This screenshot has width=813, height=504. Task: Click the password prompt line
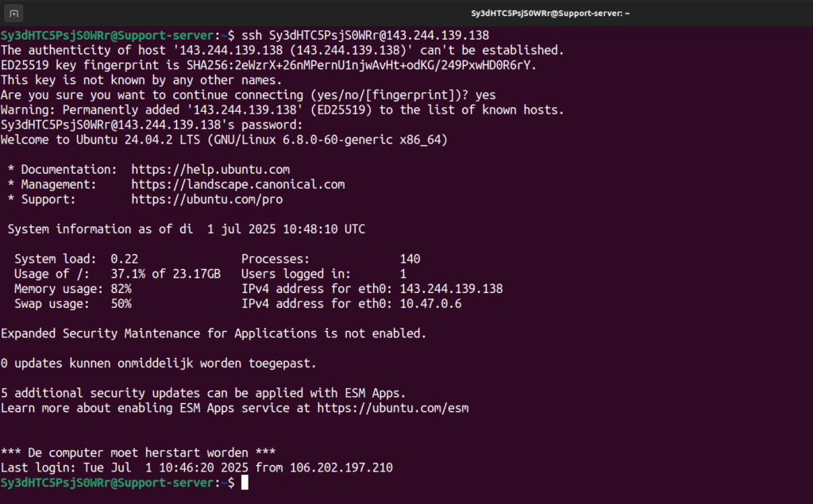[x=152, y=125]
